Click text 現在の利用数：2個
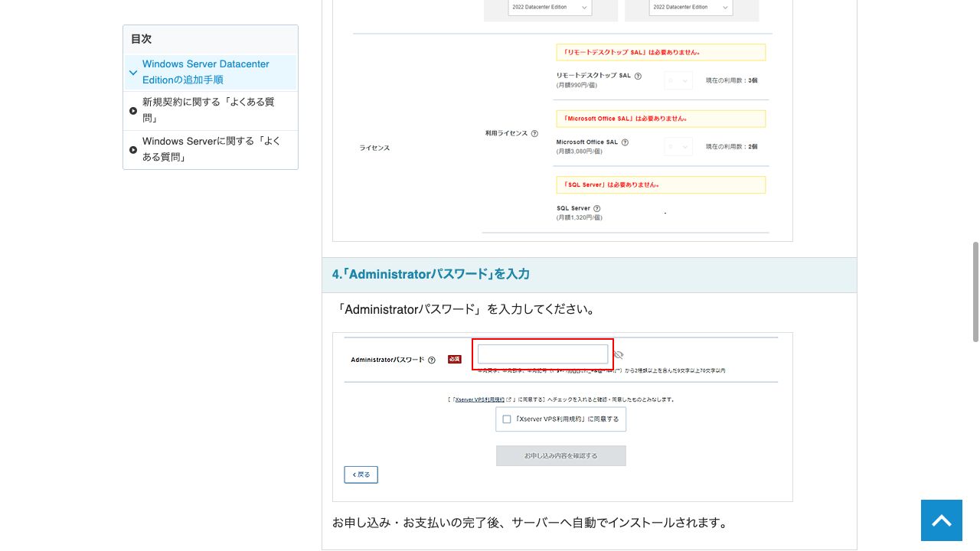980x551 pixels. point(731,146)
